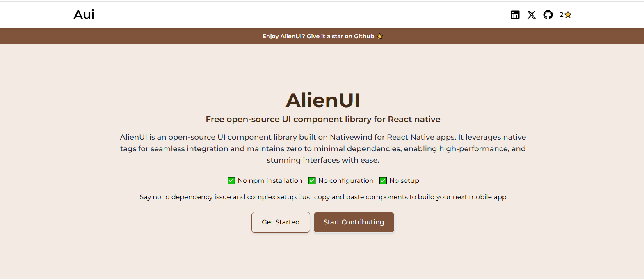Click the AlienUI main heading
Image resolution: width=644 pixels, height=279 pixels.
click(323, 100)
